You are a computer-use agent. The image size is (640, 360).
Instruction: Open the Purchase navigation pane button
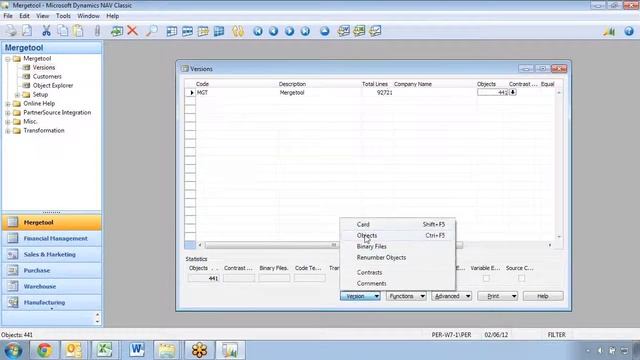51,270
